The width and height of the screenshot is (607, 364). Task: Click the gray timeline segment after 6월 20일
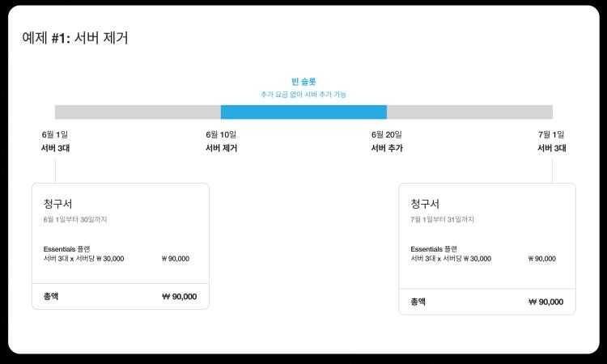(x=469, y=112)
